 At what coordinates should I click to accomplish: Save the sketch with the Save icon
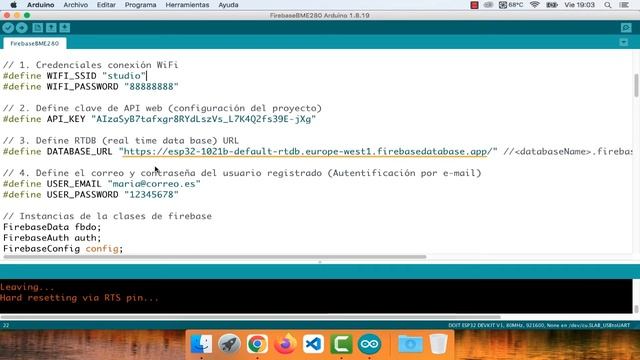pos(64,28)
